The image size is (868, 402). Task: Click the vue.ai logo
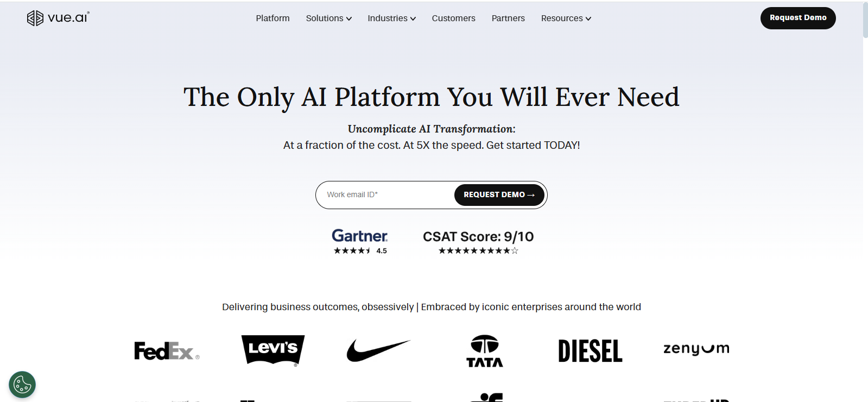58,18
